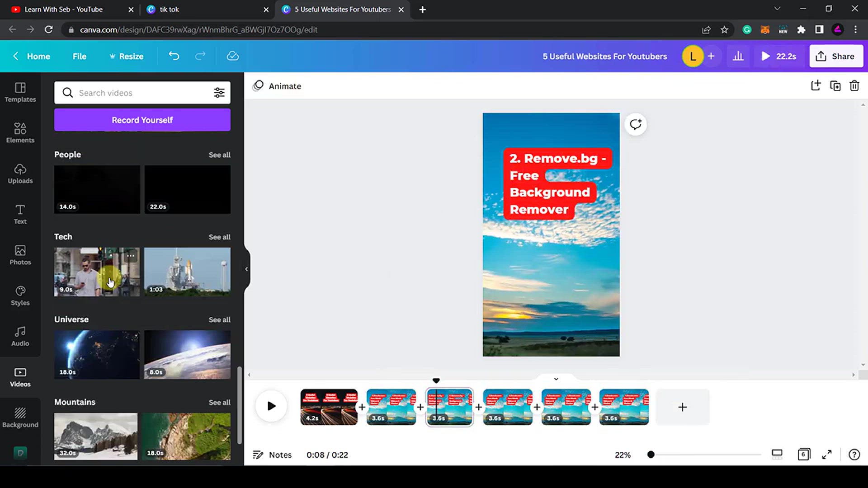Open the Background sidebar panel
The width and height of the screenshot is (868, 488).
(x=20, y=418)
